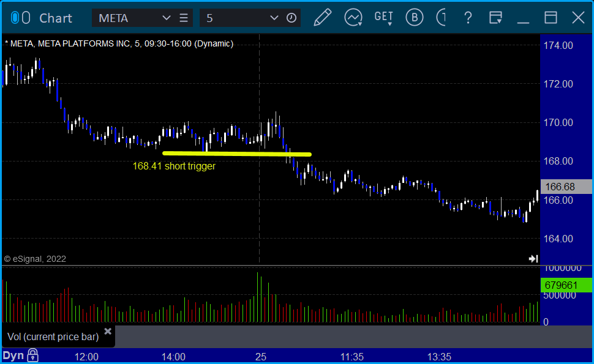The height and width of the screenshot is (364, 594).
Task: Select the yellow 168.41 trigger line
Action: click(237, 154)
